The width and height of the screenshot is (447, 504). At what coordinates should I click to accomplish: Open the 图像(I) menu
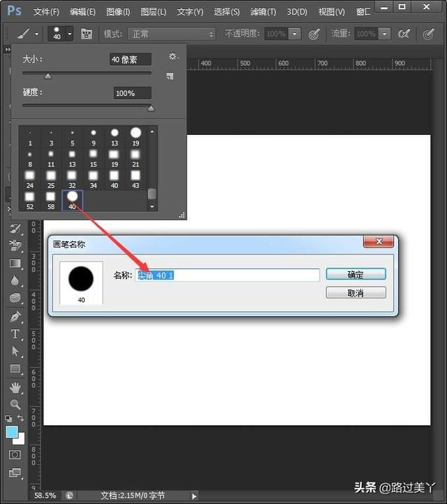pos(118,12)
